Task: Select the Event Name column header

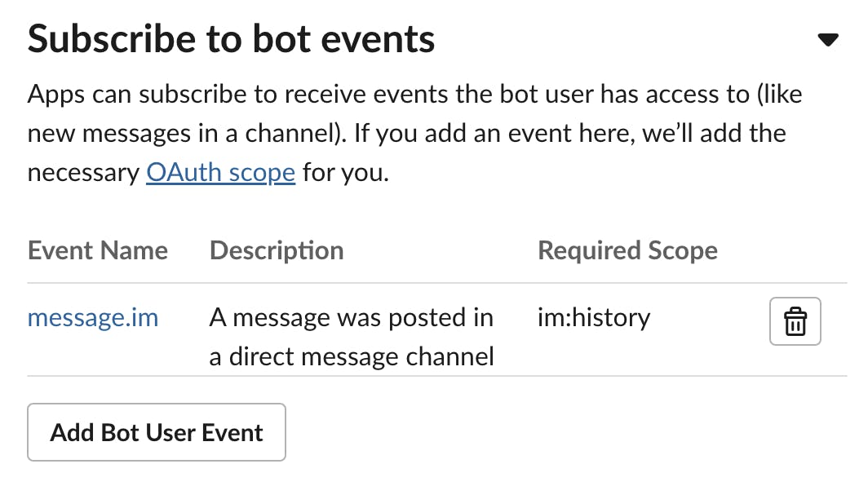Action: click(98, 251)
